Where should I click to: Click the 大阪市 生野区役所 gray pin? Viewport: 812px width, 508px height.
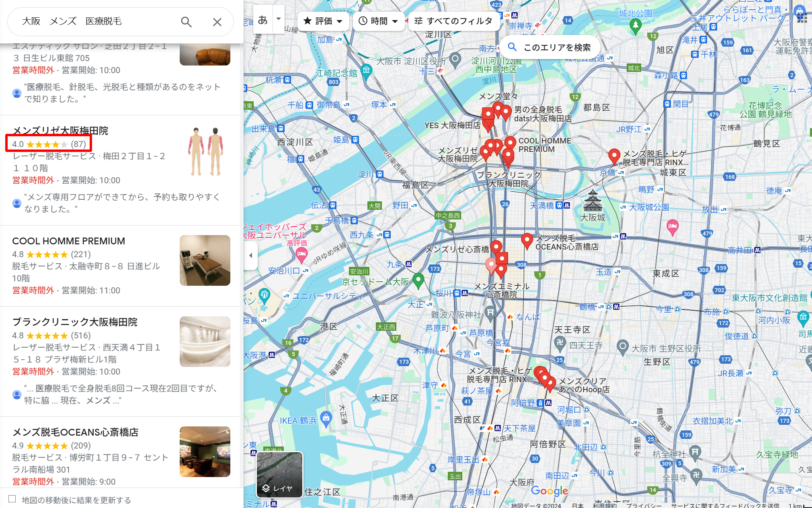623,348
